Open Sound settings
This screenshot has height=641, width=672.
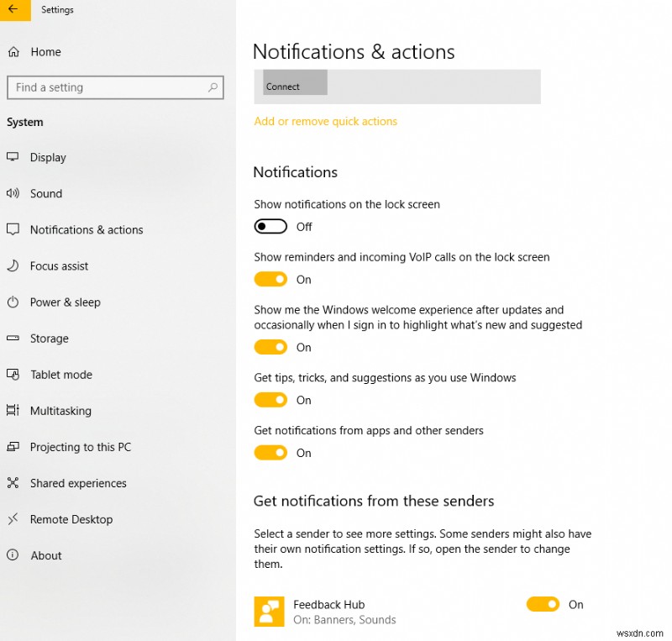coord(46,193)
